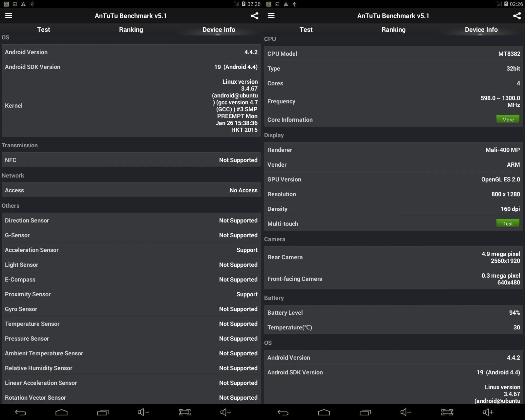
Task: Tap the warning triangle icon in left status bar
Action: (x=23, y=4)
